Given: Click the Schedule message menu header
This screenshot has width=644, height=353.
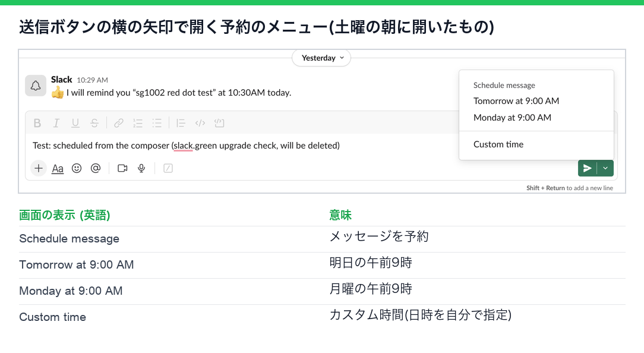Looking at the screenshot, I should point(504,85).
